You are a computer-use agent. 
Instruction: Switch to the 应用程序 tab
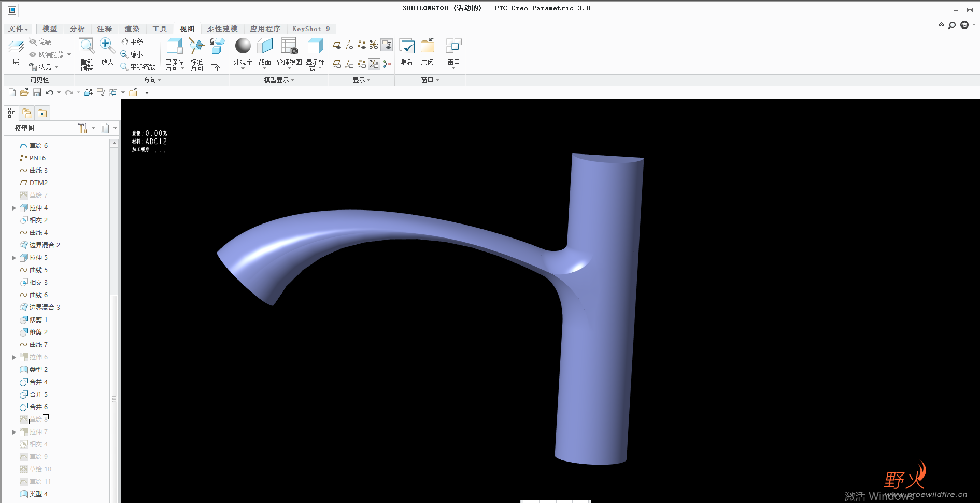coord(265,29)
